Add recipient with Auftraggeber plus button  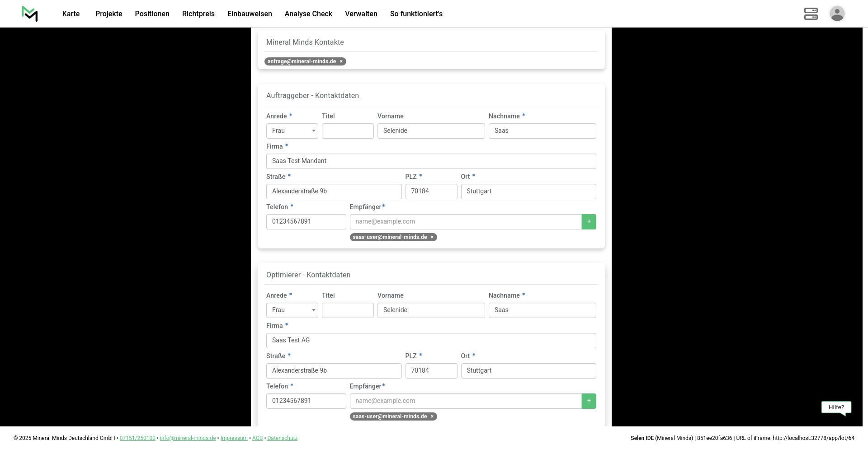(x=589, y=222)
